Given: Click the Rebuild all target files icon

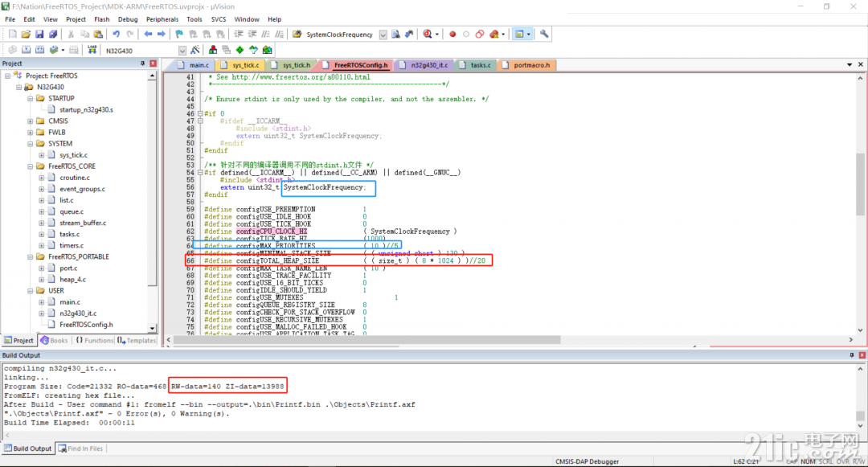Looking at the screenshot, I should [x=40, y=50].
